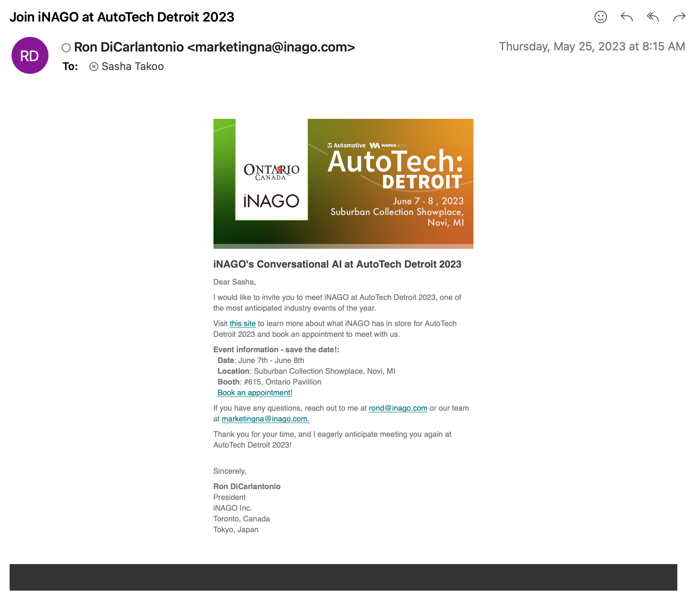
Task: Click signature name 'Ron DiCarlantonio'
Action: (247, 486)
